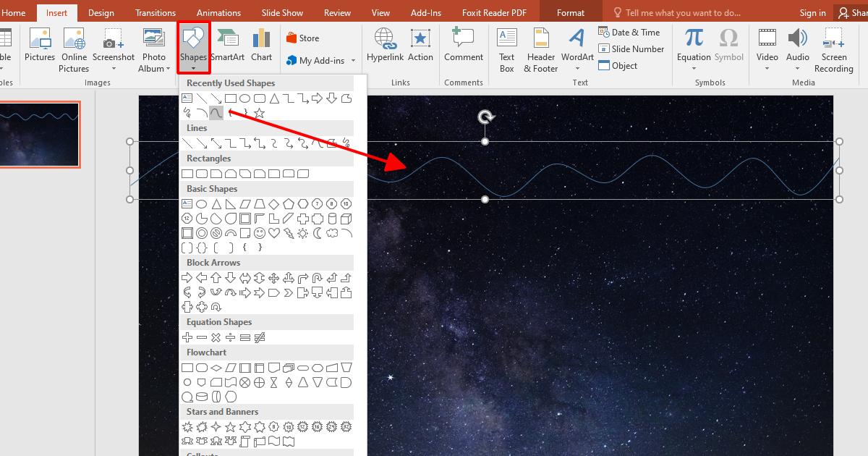Open the Equation tool
The height and width of the screenshot is (456, 868).
click(692, 43)
